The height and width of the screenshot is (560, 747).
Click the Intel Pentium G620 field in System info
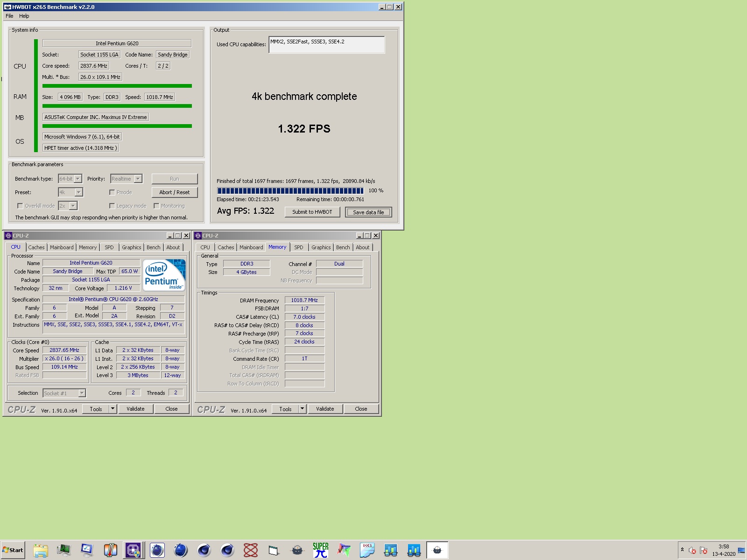[117, 43]
